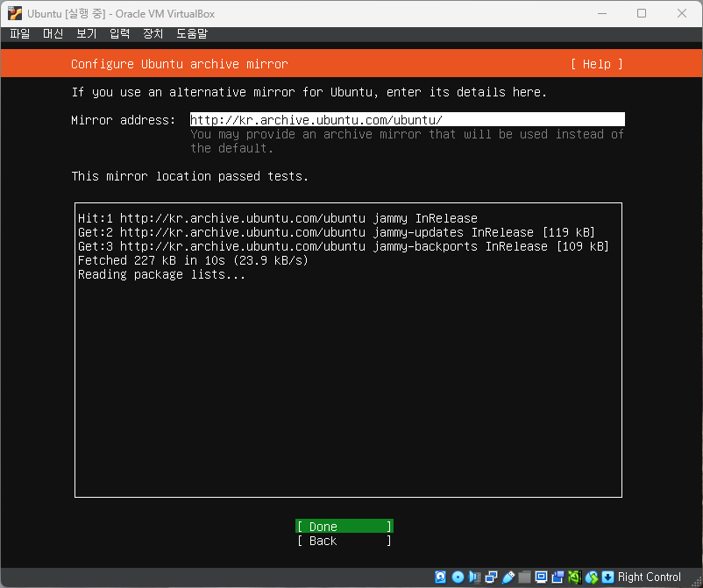
Task: Click the USB devices status icon
Action: click(508, 577)
